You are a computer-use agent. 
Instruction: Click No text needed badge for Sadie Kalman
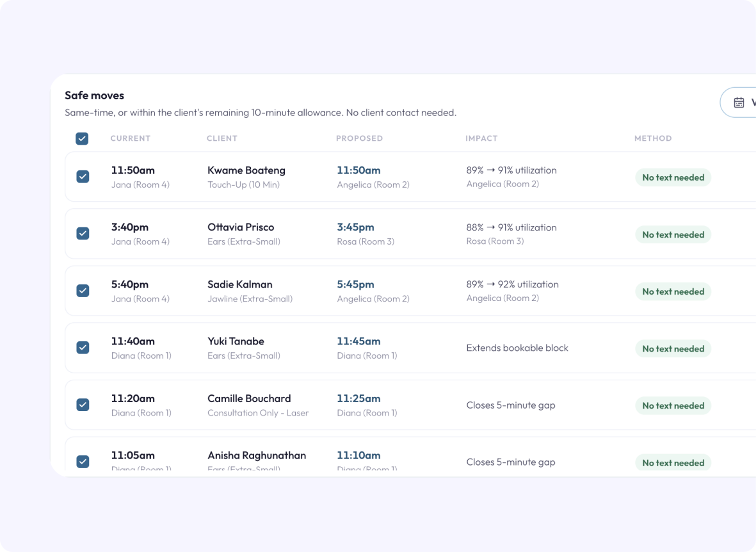673,291
